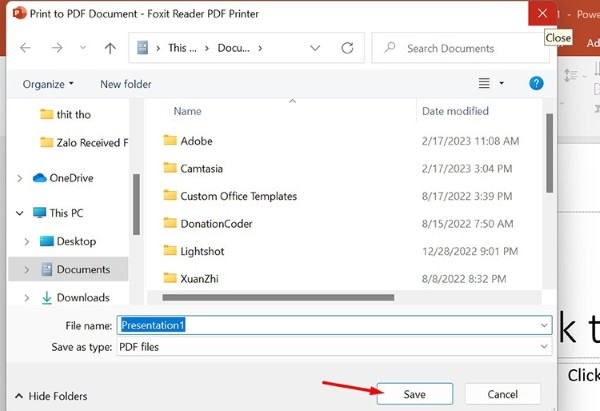
Task: Change the file view layout icon
Action: [x=485, y=84]
